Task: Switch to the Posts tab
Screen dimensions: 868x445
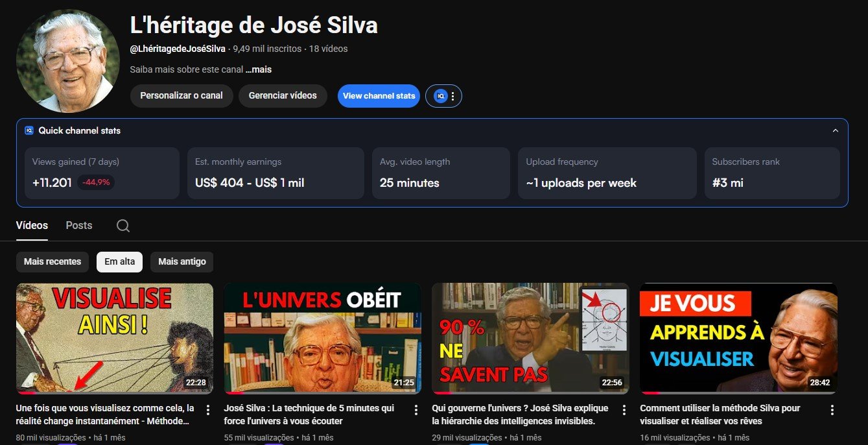Action: 79,225
